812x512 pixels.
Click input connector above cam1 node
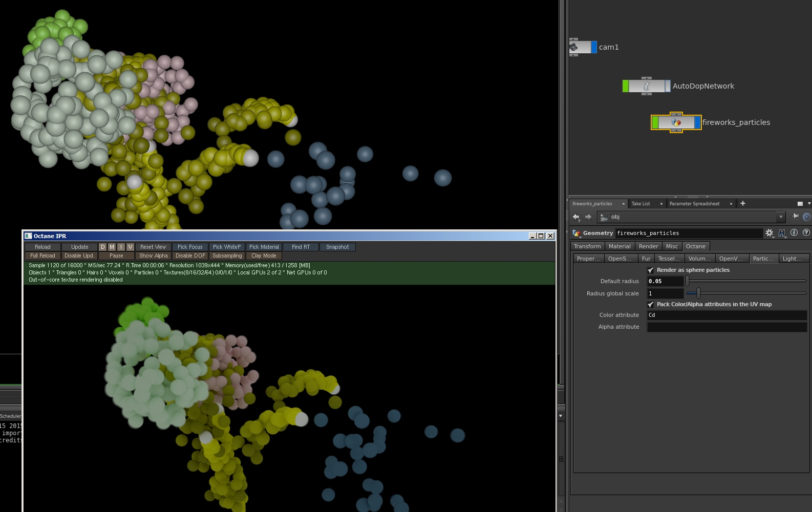[574, 39]
